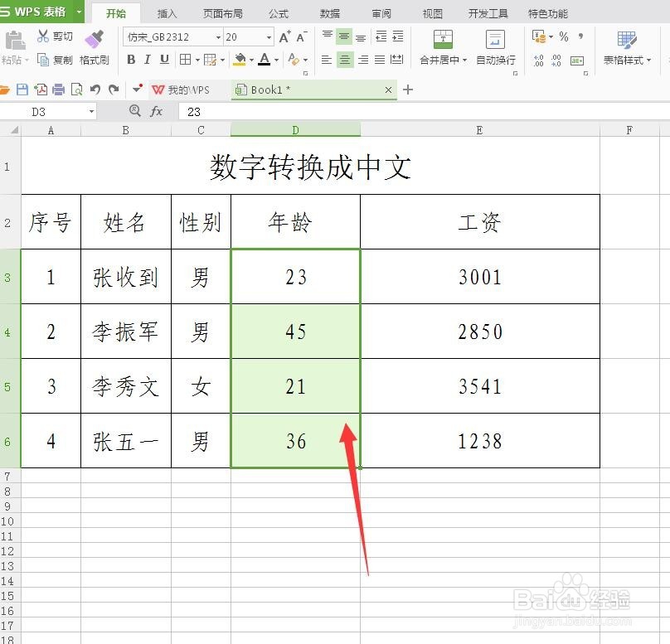Screen dimensions: 670x644
Task: Switch to the 数据 ribbon tab
Action: tap(328, 13)
